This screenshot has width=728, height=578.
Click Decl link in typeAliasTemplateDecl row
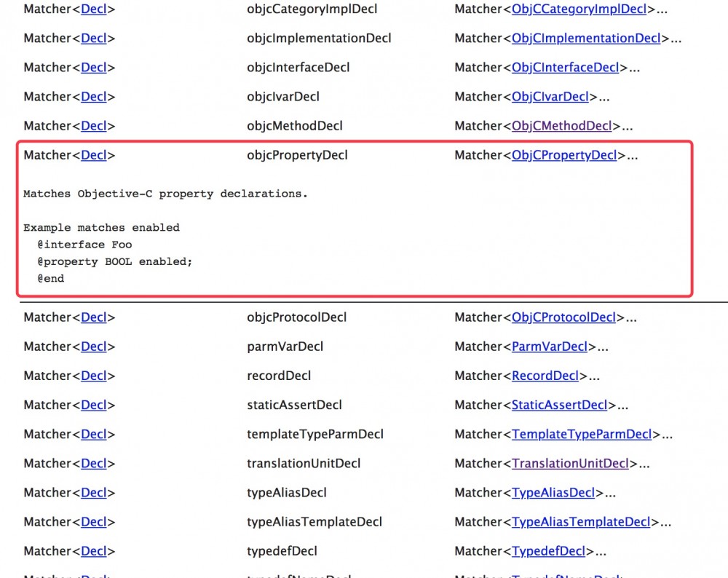94,522
